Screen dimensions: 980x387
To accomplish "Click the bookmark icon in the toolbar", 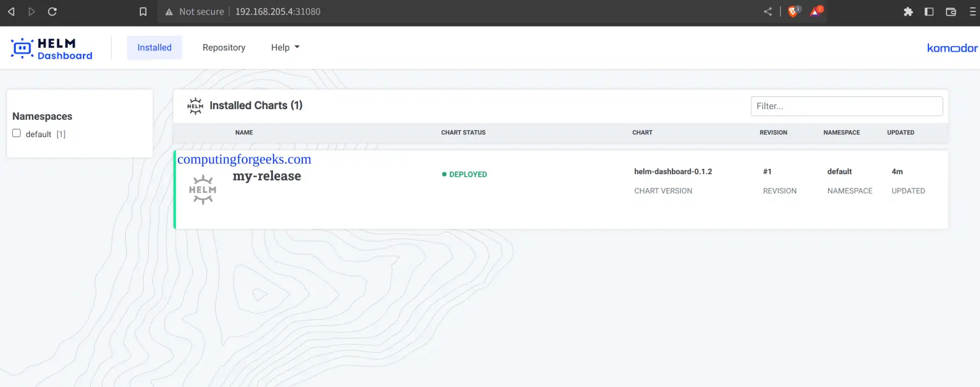I will [142, 11].
